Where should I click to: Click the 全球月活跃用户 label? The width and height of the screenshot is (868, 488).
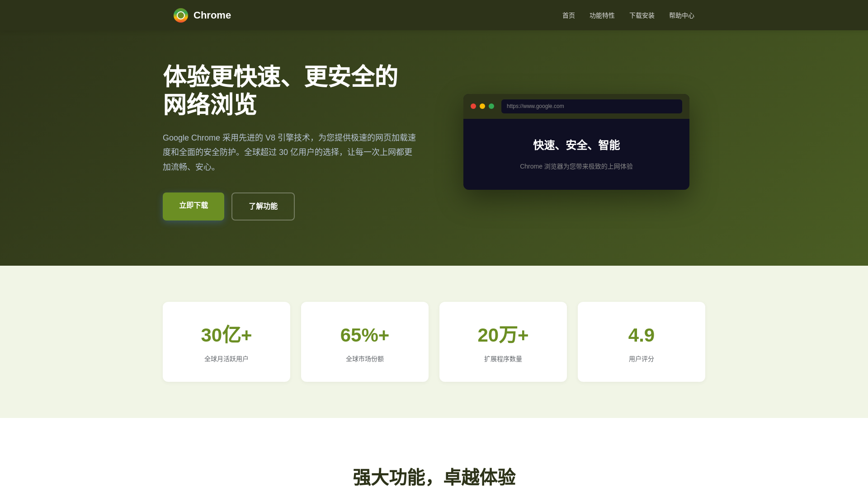click(226, 359)
